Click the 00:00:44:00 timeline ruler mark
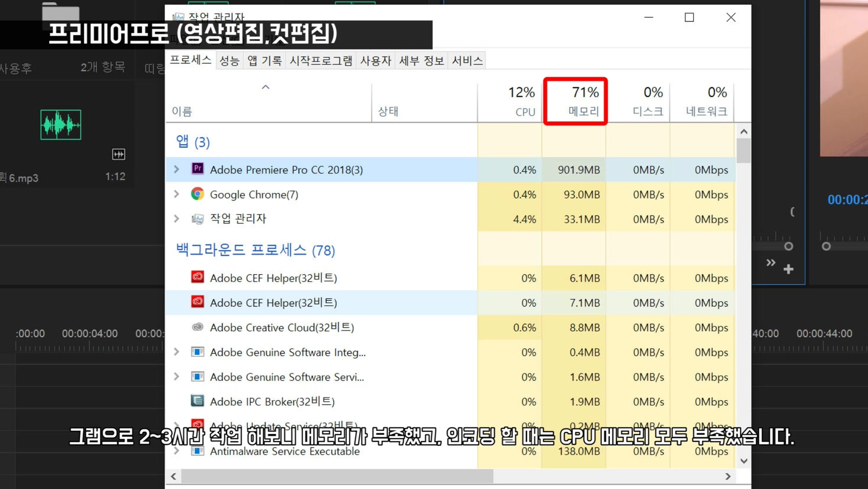This screenshot has height=489, width=868. [x=824, y=334]
